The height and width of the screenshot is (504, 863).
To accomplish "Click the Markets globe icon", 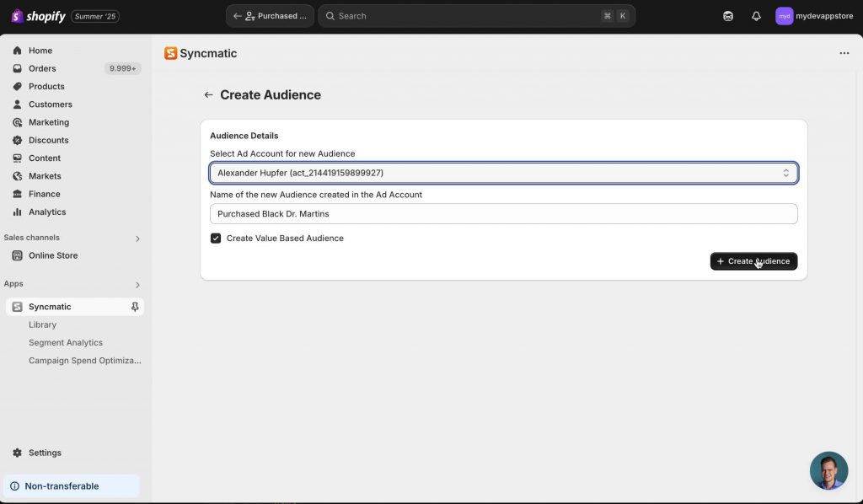I will (x=17, y=176).
